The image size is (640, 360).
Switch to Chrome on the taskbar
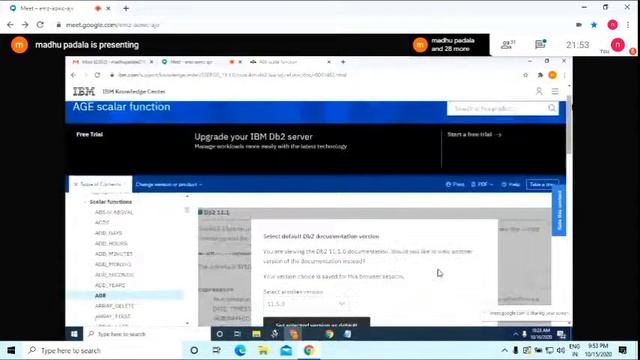coord(309,351)
